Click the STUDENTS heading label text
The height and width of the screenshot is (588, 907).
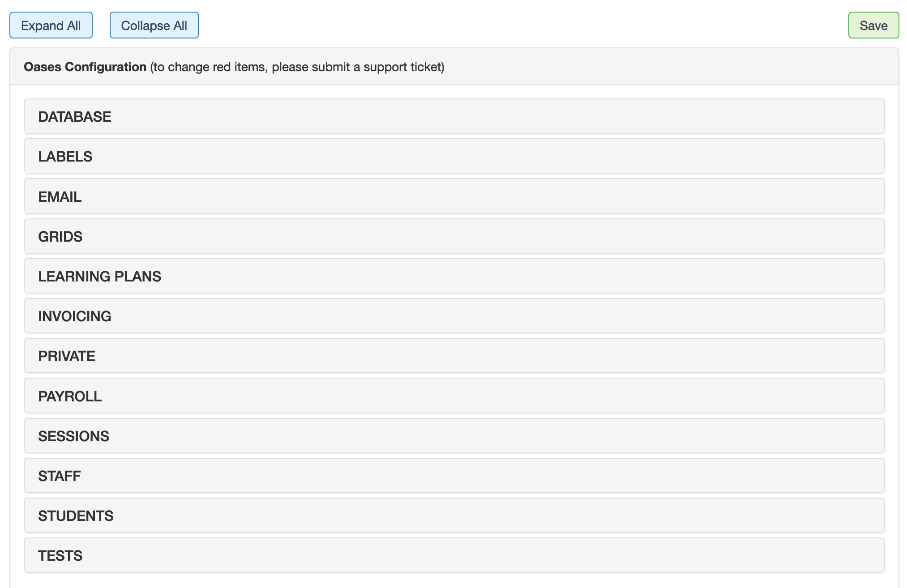tap(76, 516)
